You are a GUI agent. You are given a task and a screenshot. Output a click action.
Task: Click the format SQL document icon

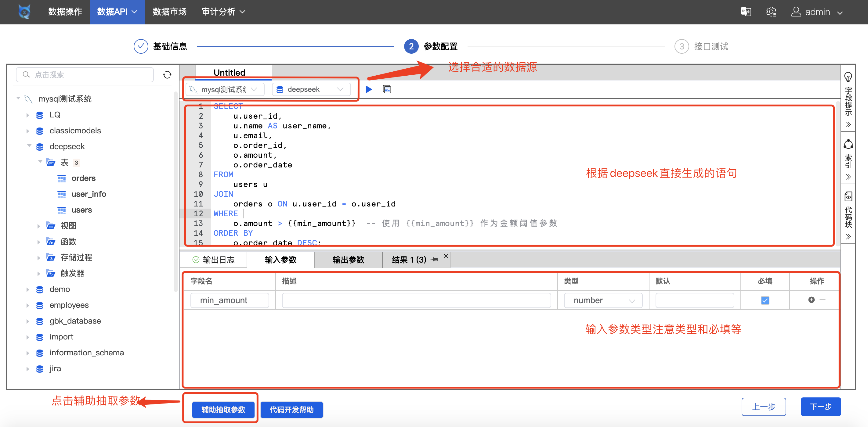387,89
